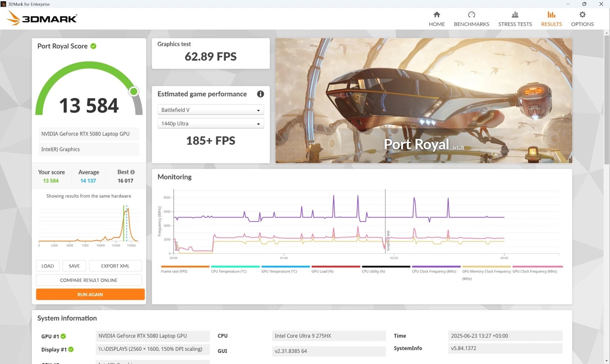Click the info icon next to Best score
This screenshot has height=364, width=610.
pyautogui.click(x=133, y=172)
